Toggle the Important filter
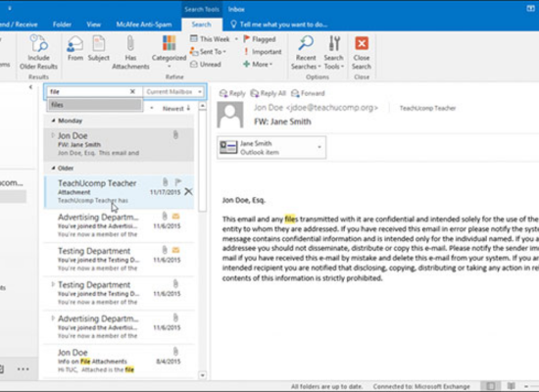 263,52
